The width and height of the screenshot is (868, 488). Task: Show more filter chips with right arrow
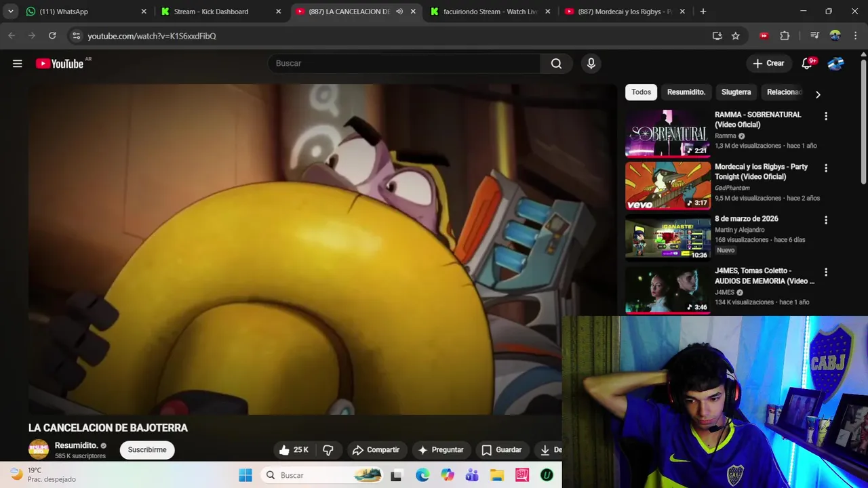click(x=818, y=94)
